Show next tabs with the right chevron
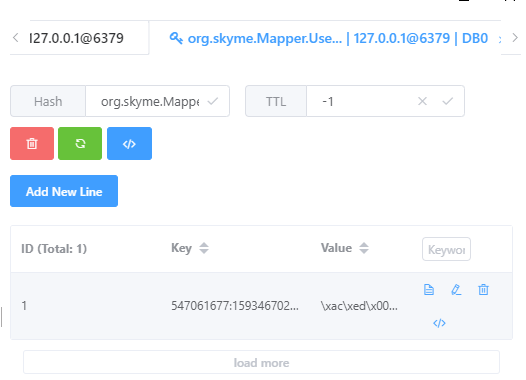Screen dimensions: 526x380 tap(515, 38)
